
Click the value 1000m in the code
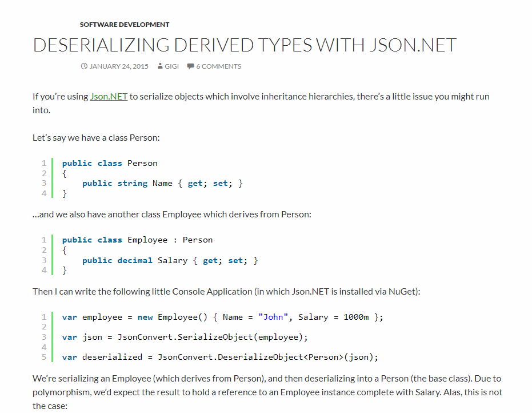coord(356,317)
